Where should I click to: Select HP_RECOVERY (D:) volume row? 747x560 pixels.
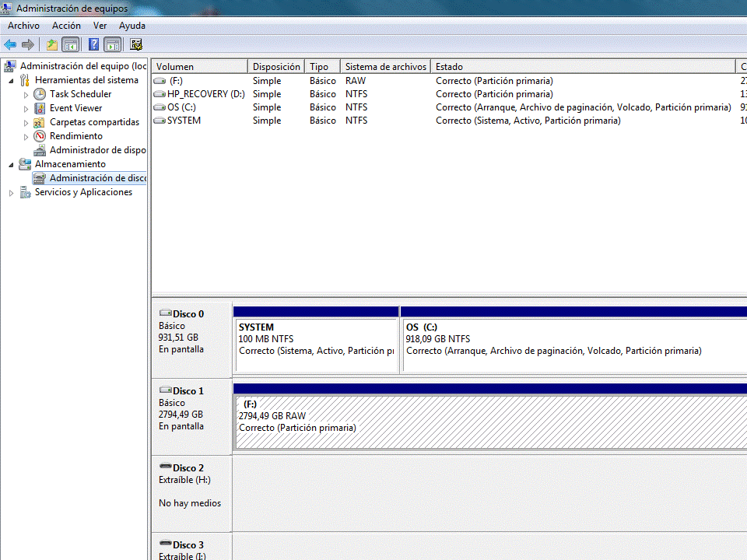tap(205, 94)
